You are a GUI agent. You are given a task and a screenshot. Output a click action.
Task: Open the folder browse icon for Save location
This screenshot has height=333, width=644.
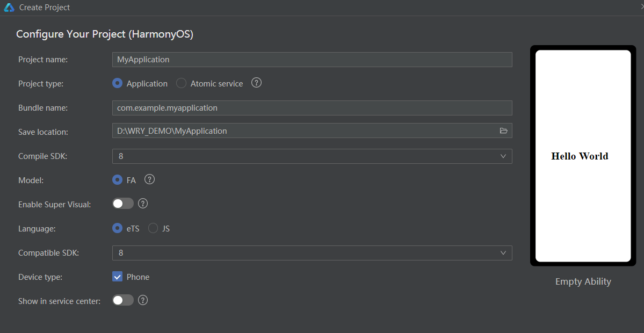click(x=503, y=131)
